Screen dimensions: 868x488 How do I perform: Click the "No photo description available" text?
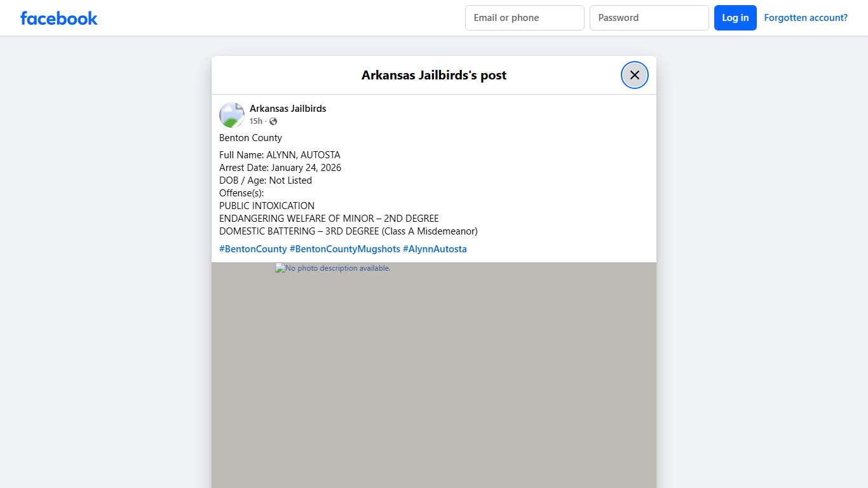coord(338,268)
